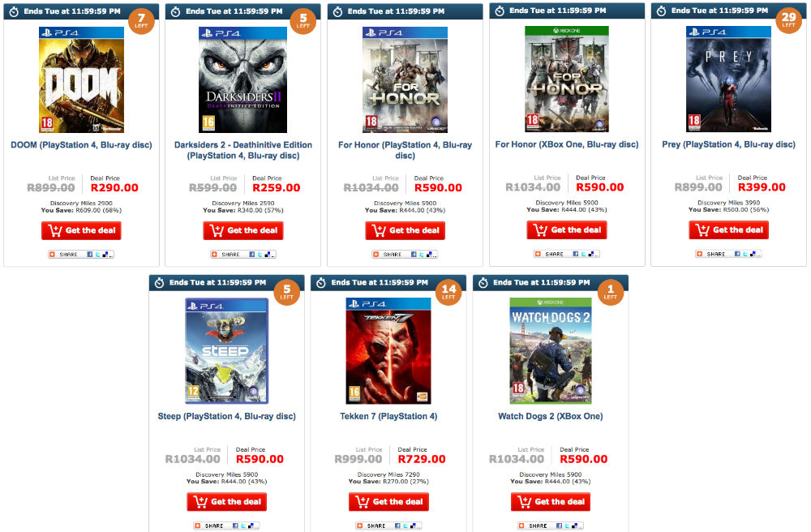Get the deal for Prey PlayStation 4

coord(729,230)
